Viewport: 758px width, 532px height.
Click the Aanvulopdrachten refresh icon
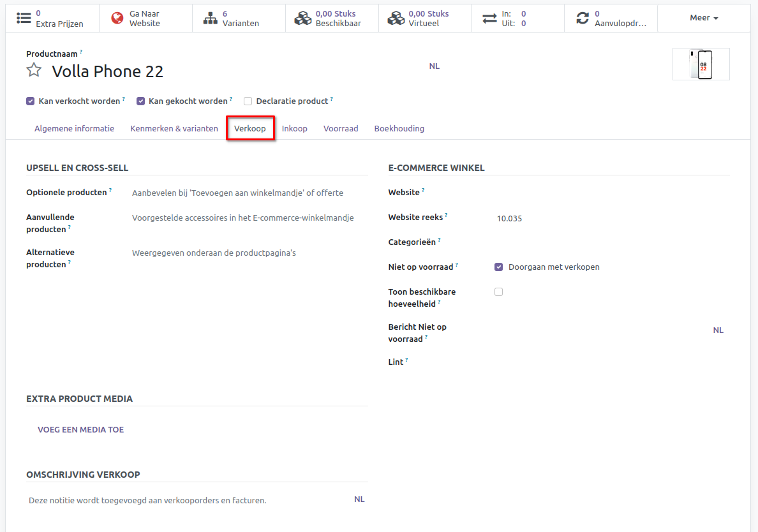(583, 18)
